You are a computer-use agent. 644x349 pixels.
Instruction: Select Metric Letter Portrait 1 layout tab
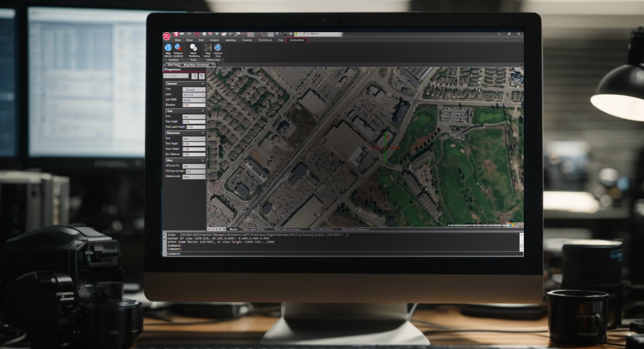point(254,229)
